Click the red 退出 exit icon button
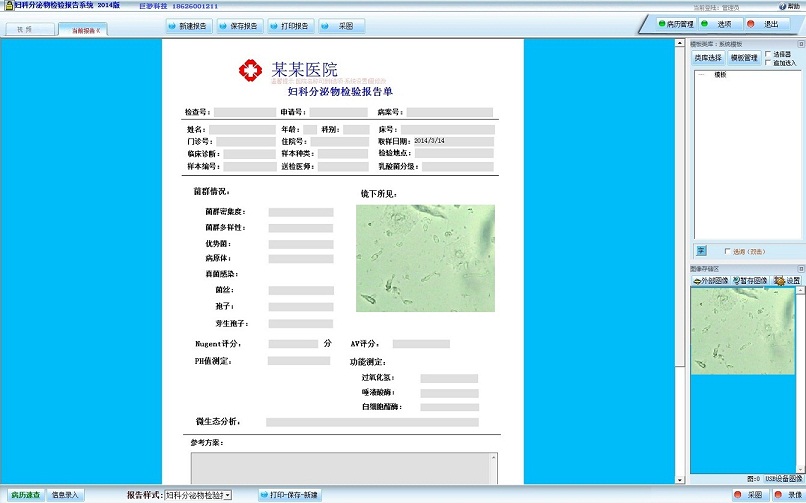The height and width of the screenshot is (503, 806). point(764,24)
